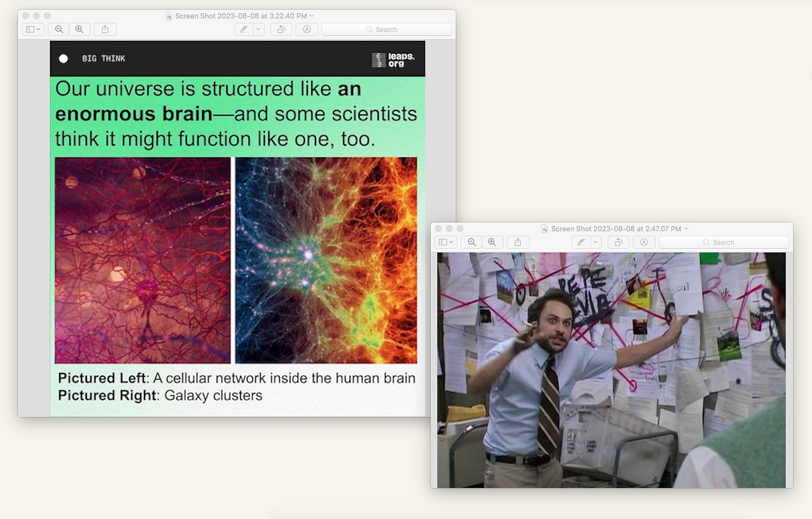Rotate image in the 2.47.07 PM window
Viewport: 812px width, 519px height.
[x=618, y=242]
